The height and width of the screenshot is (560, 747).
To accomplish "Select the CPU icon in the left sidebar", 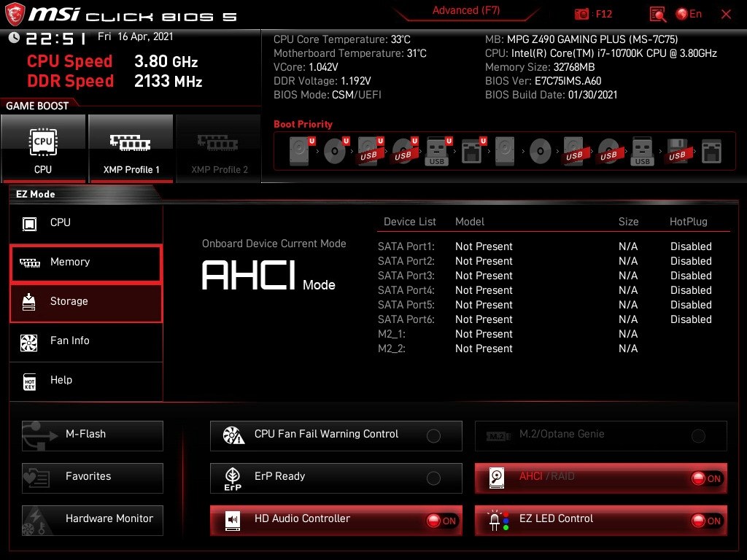I will 28,222.
